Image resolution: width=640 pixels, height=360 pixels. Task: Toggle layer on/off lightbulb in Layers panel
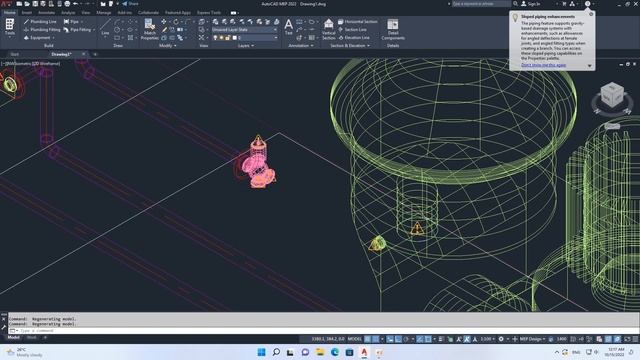point(216,38)
